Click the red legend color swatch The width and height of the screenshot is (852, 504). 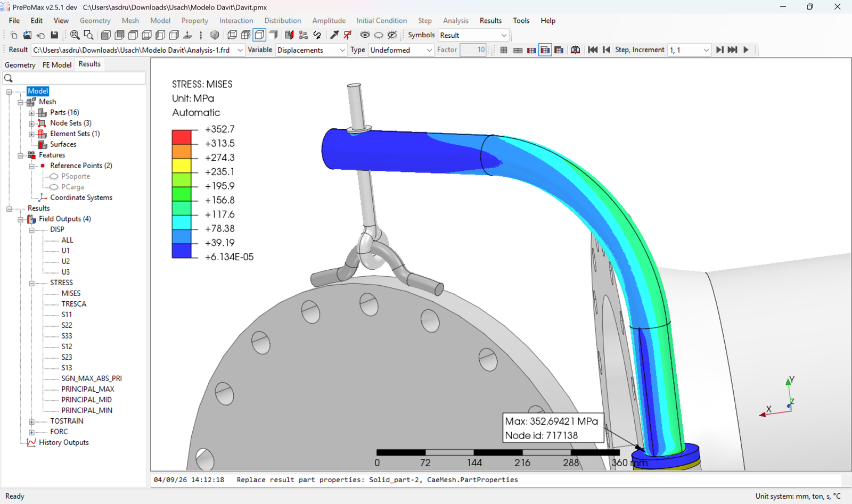[x=182, y=137]
